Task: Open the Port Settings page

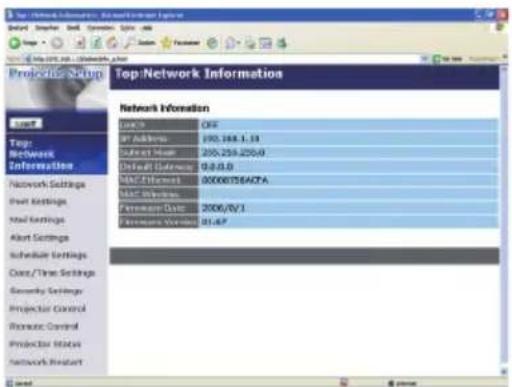Action: tap(38, 202)
